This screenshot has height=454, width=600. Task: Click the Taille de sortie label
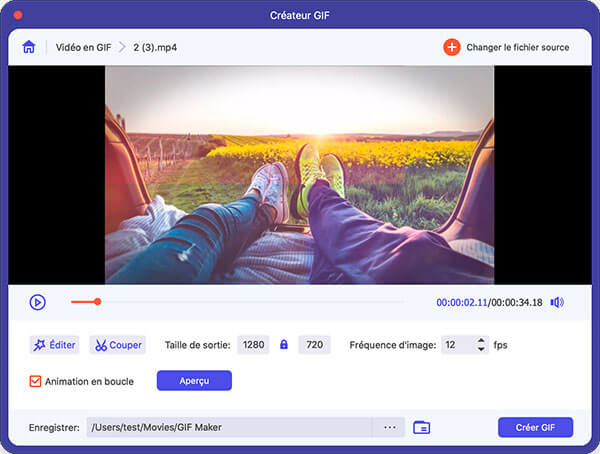(x=197, y=345)
